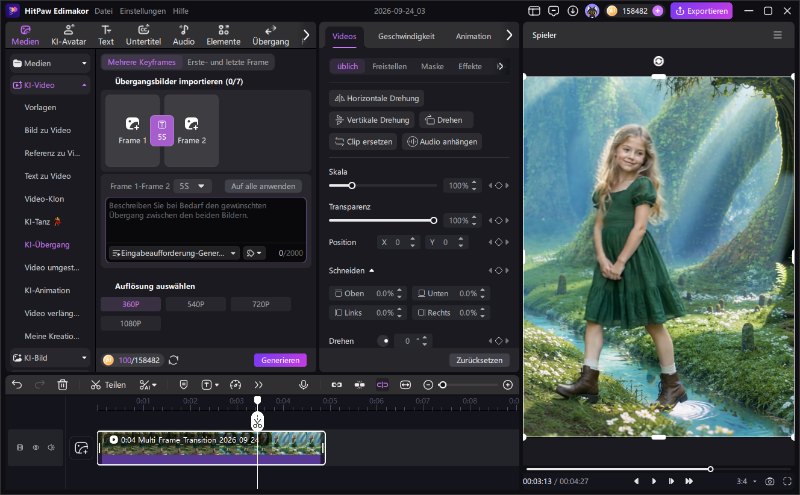Click the Clip ersetzen button

pos(364,142)
